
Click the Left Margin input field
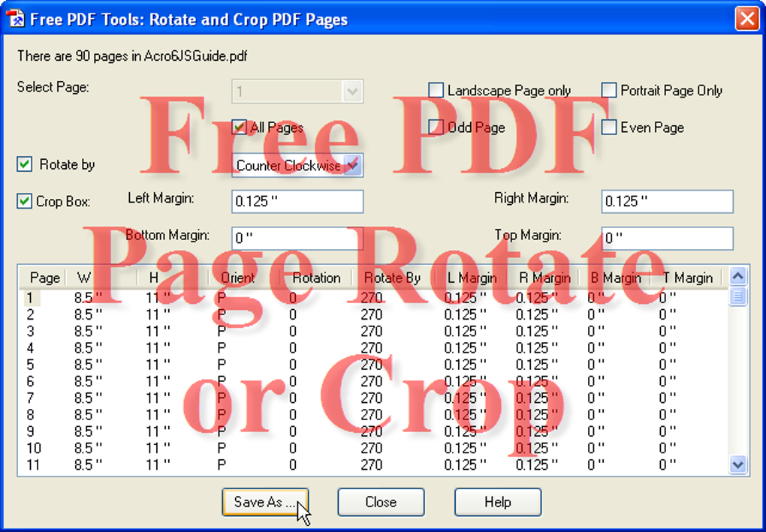[297, 201]
